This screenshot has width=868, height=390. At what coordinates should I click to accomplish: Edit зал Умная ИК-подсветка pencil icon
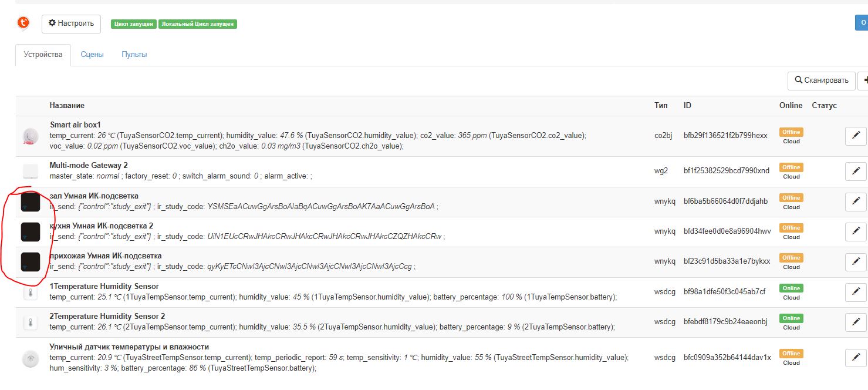pyautogui.click(x=856, y=202)
